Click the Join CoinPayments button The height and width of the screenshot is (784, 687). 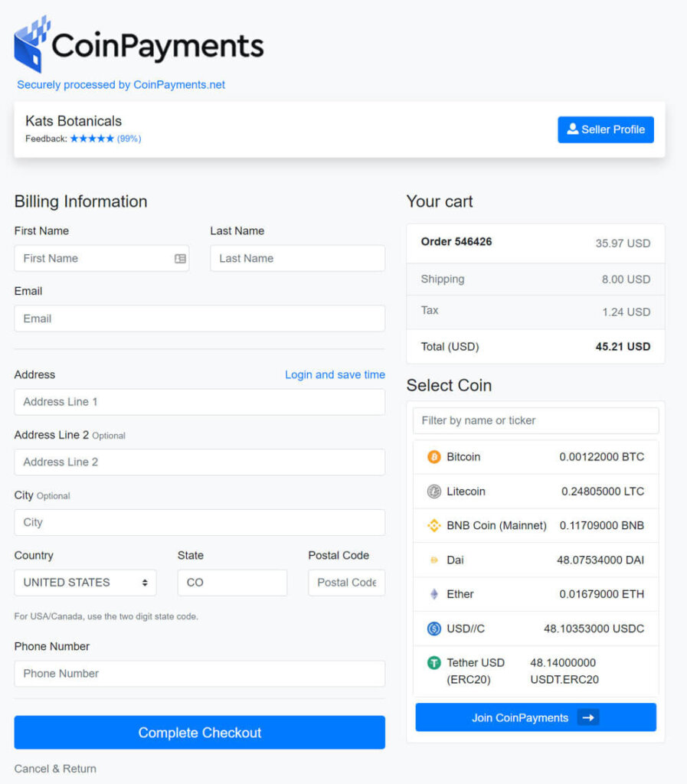535,717
